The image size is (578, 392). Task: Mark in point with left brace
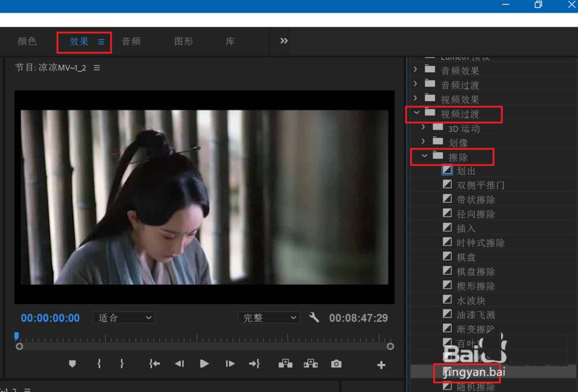pyautogui.click(x=99, y=364)
